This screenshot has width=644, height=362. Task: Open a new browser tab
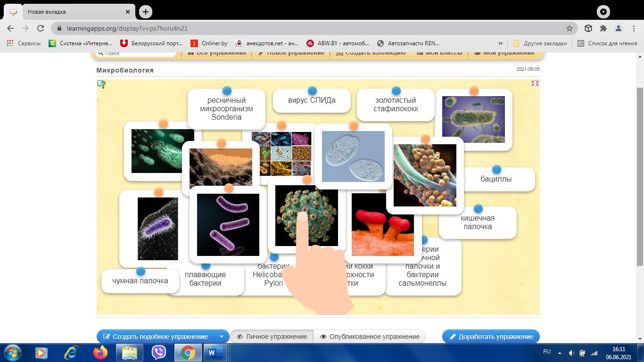(x=146, y=12)
